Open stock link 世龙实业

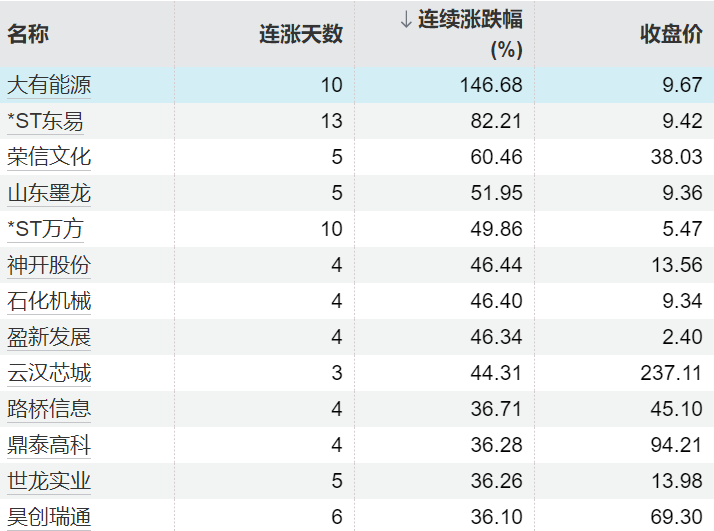pos(49,481)
